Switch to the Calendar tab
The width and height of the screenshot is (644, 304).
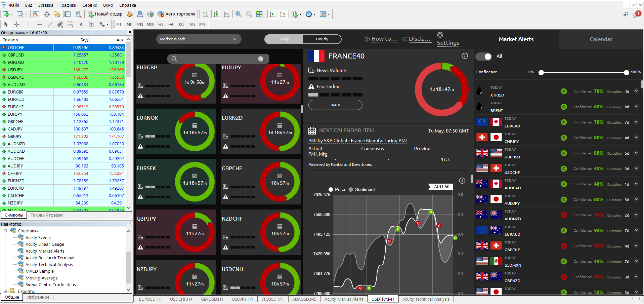pyautogui.click(x=601, y=39)
